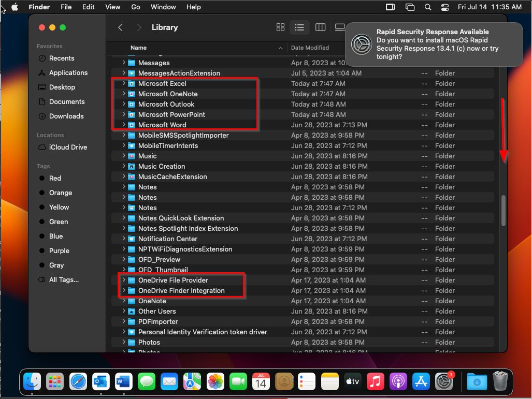This screenshot has width=532, height=399.
Task: Open the Trash in the Dock
Action: tap(500, 381)
